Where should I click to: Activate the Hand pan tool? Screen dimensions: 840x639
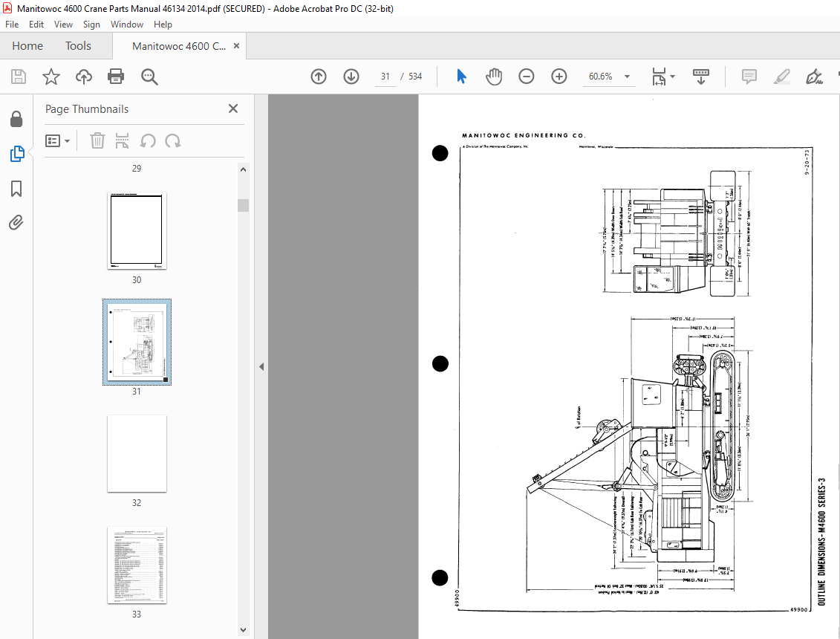click(x=494, y=77)
